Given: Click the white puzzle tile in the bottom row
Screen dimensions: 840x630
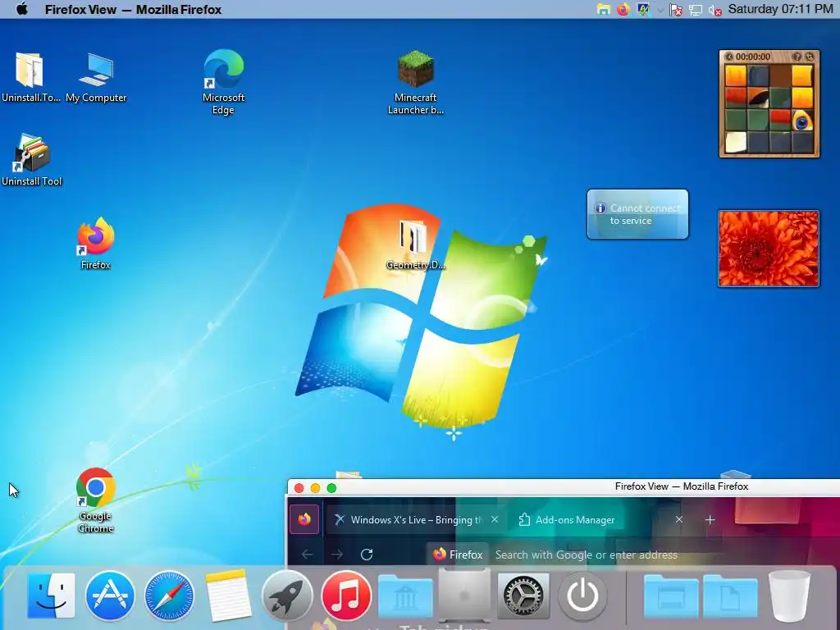Looking at the screenshot, I should point(736,143).
